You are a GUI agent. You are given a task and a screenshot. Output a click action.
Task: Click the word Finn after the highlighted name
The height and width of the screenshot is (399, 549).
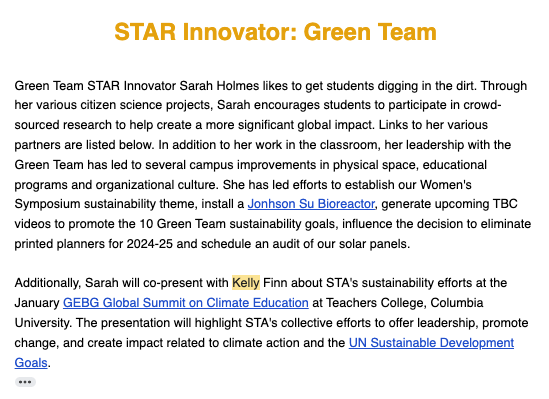coord(275,283)
